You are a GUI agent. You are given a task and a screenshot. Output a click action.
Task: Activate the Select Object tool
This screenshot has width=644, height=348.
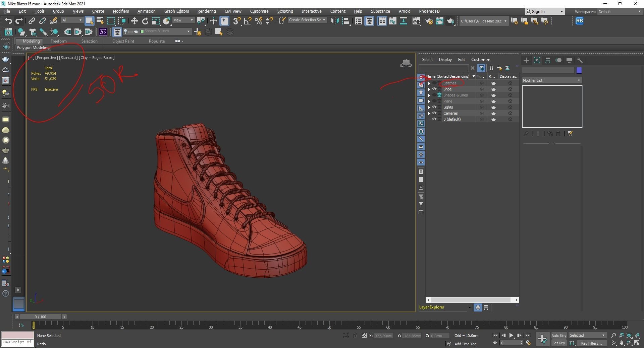point(89,21)
